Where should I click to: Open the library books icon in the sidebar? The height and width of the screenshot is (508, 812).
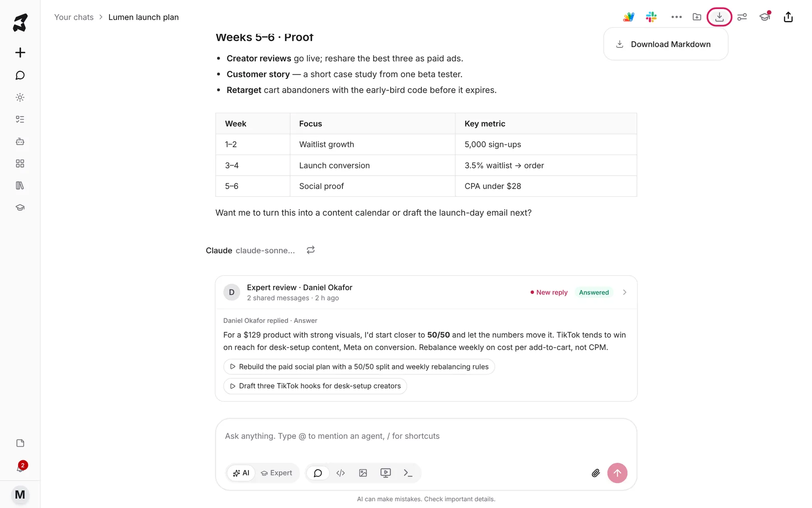20,186
